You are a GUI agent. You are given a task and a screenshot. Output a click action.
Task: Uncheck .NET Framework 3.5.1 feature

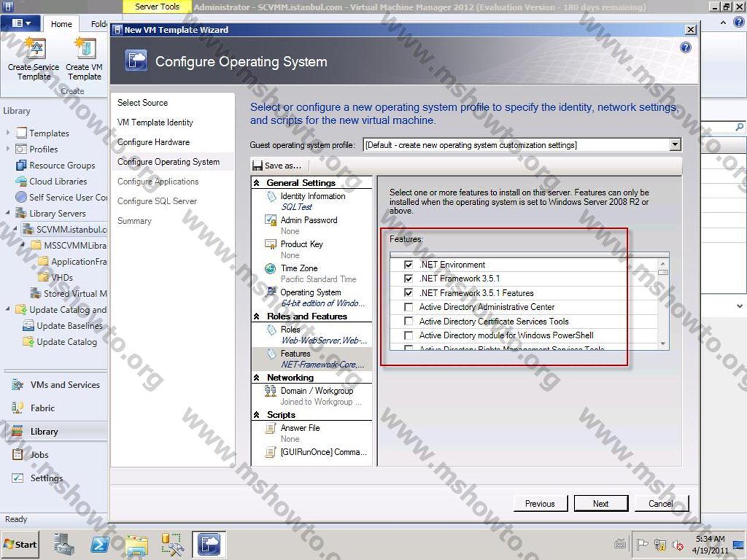pyautogui.click(x=409, y=279)
